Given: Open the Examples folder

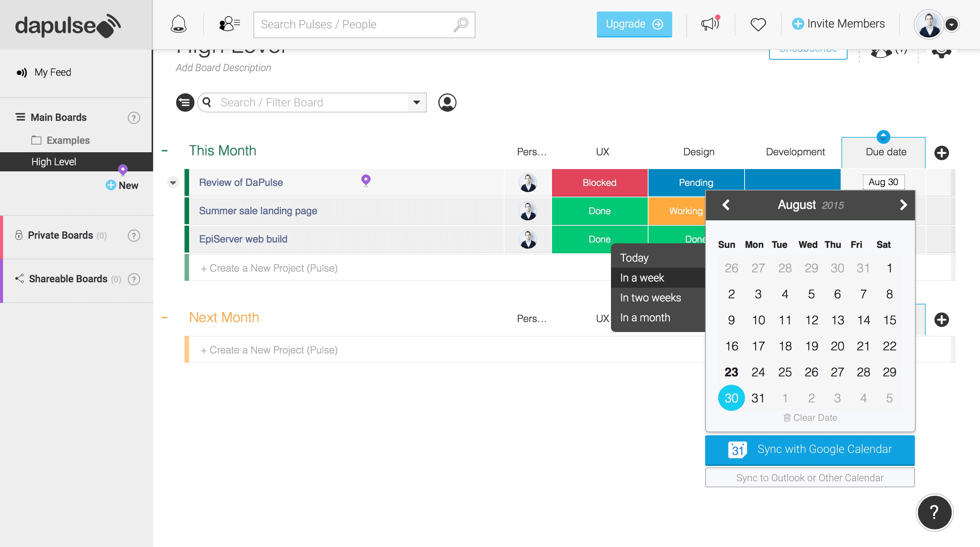Looking at the screenshot, I should coord(60,140).
